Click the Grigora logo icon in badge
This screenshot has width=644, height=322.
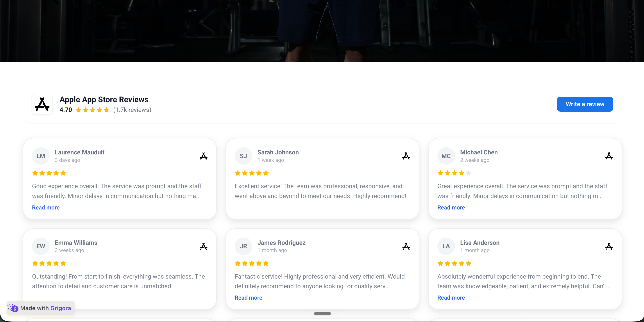tap(13, 308)
